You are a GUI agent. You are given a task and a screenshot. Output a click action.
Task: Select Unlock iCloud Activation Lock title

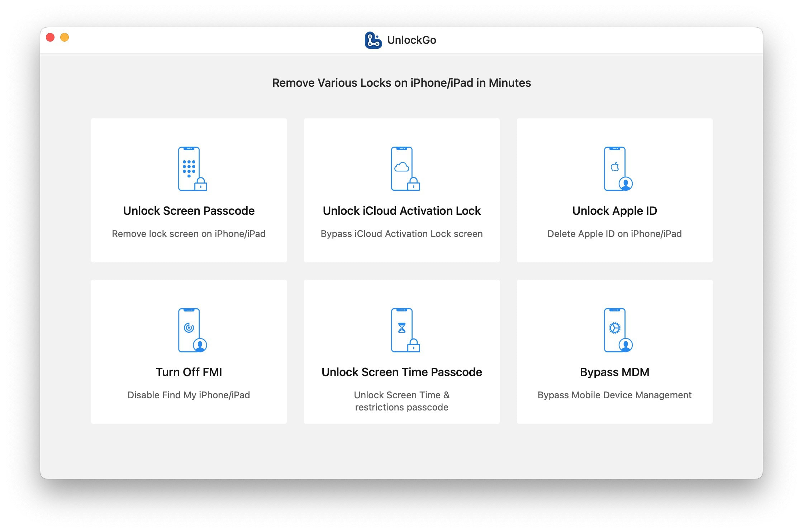click(401, 211)
